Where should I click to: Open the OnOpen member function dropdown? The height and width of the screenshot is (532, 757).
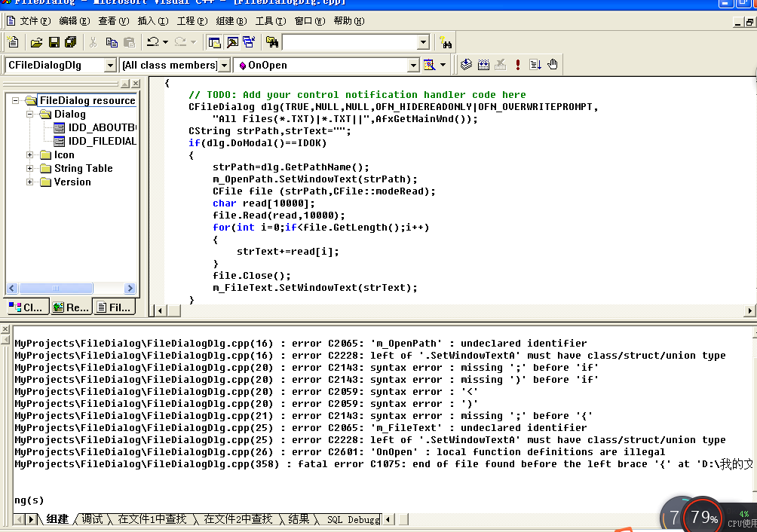(x=412, y=65)
